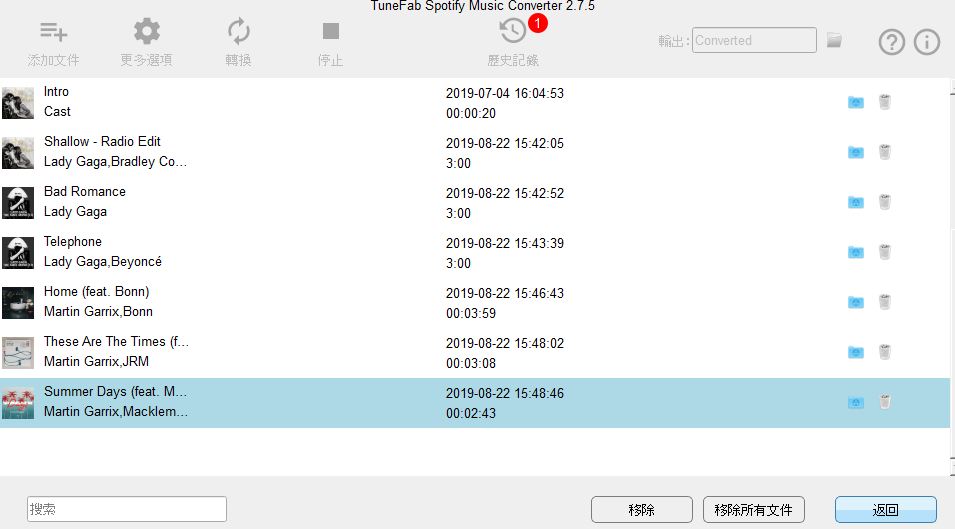Screen dimensions: 955x529
Task: Click the duration '00:03:59'
Action: 471,314
